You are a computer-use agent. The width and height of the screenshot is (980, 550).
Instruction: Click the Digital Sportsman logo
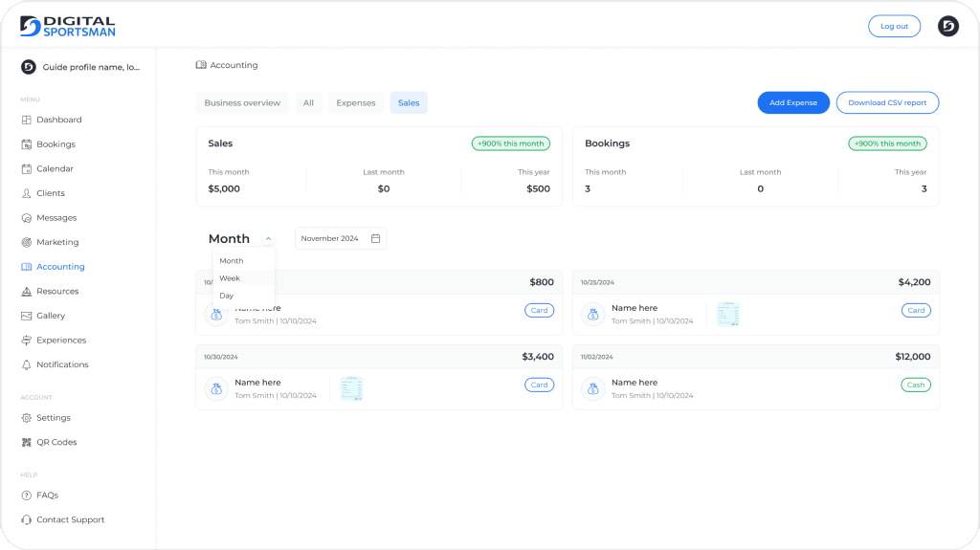(68, 26)
